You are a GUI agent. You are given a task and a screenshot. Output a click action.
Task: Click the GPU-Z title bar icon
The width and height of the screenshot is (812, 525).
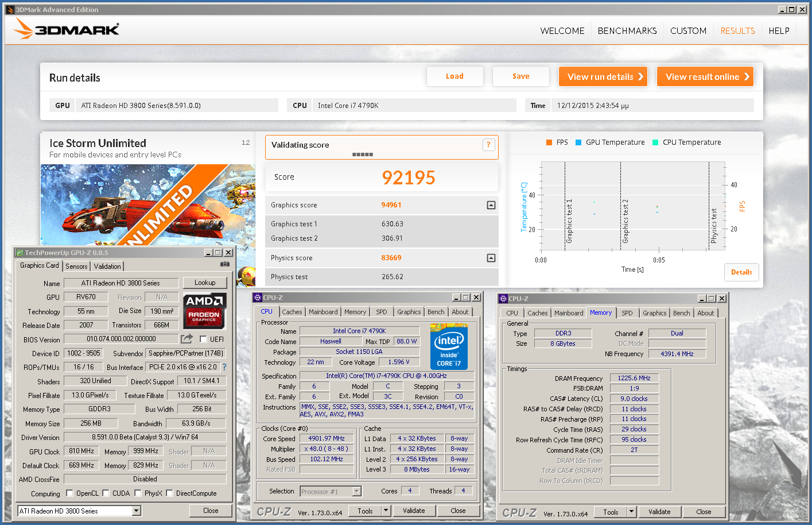tap(19, 253)
